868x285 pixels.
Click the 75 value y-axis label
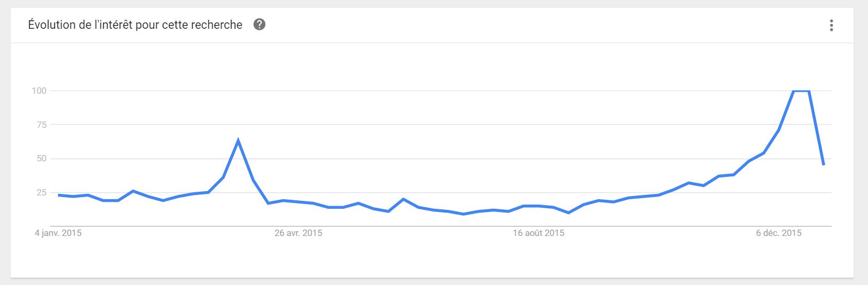[x=42, y=125]
